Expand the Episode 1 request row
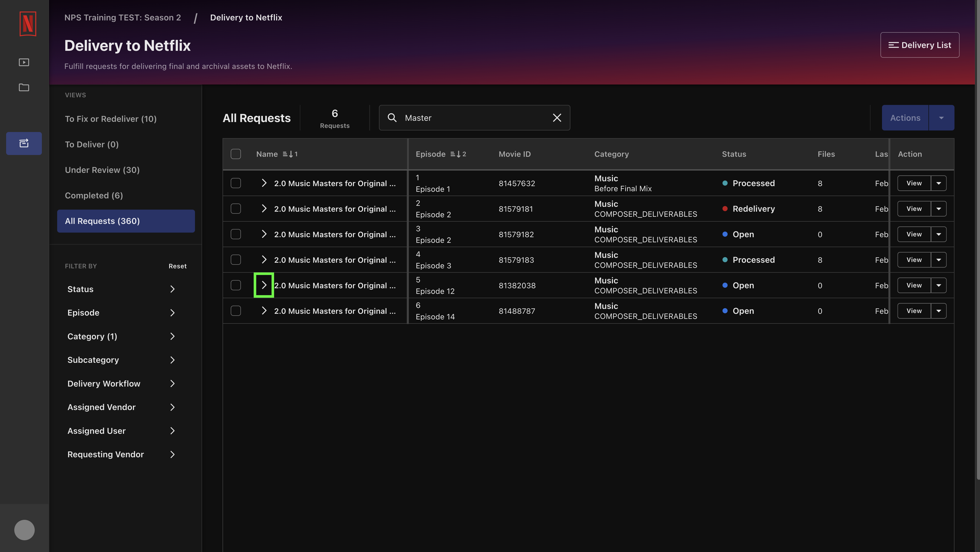This screenshot has width=980, height=552. tap(264, 183)
